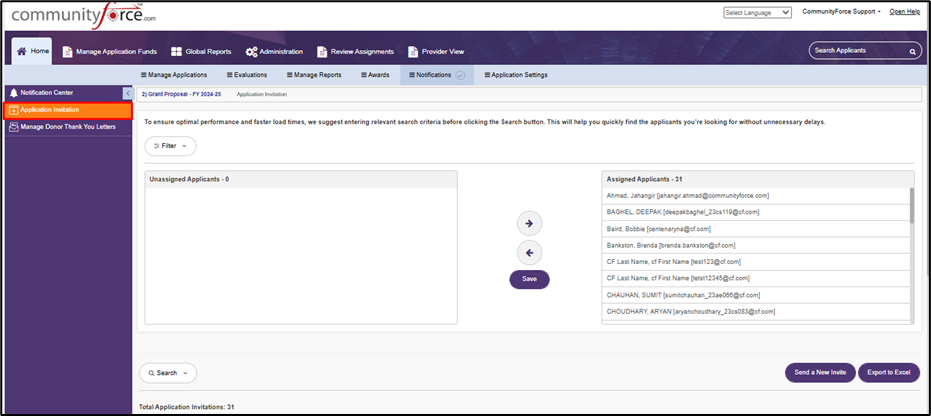Screen dimensions: 931x416
Task: Click Export to Excel
Action: [888, 373]
